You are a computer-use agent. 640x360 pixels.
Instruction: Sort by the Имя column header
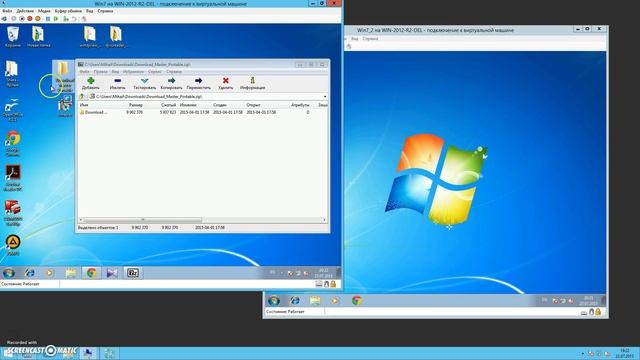(x=84, y=105)
